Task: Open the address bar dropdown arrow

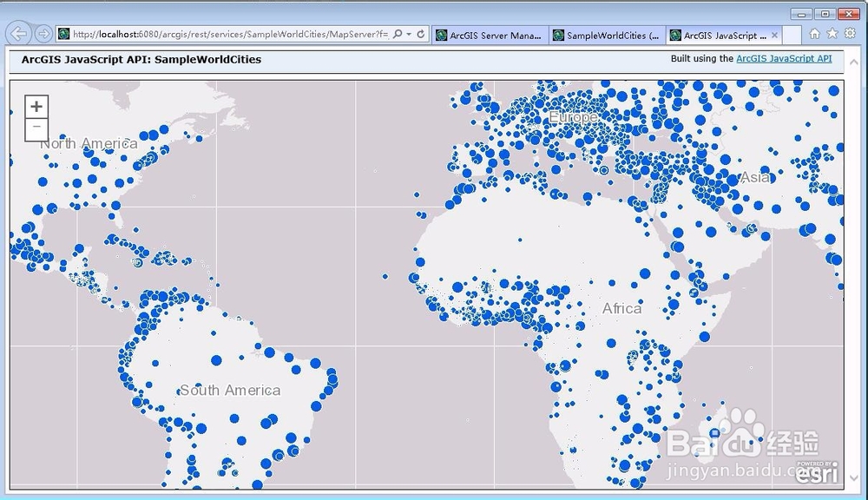Action: point(409,35)
